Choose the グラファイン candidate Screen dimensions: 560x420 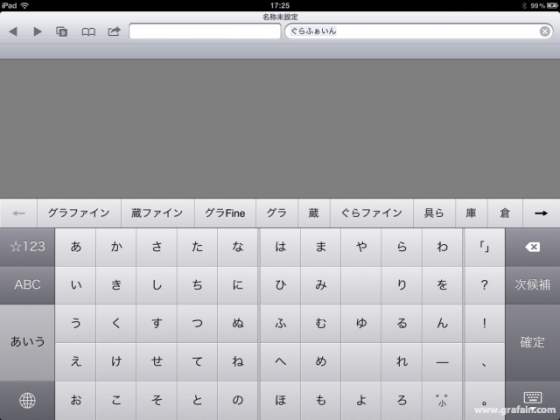pos(79,213)
